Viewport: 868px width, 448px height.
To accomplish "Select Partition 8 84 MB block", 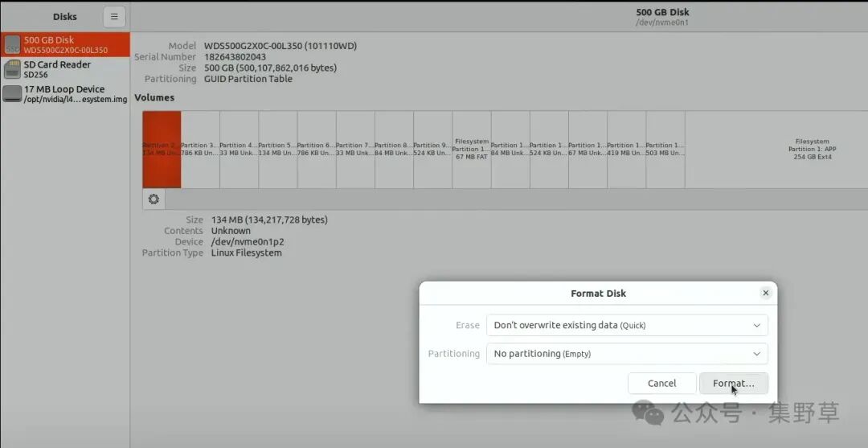I will click(394, 150).
